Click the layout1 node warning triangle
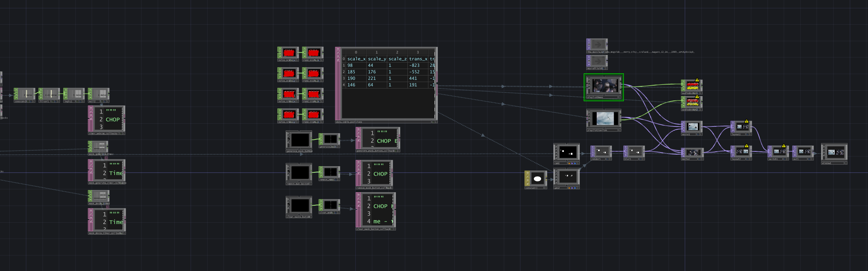 click(x=746, y=122)
